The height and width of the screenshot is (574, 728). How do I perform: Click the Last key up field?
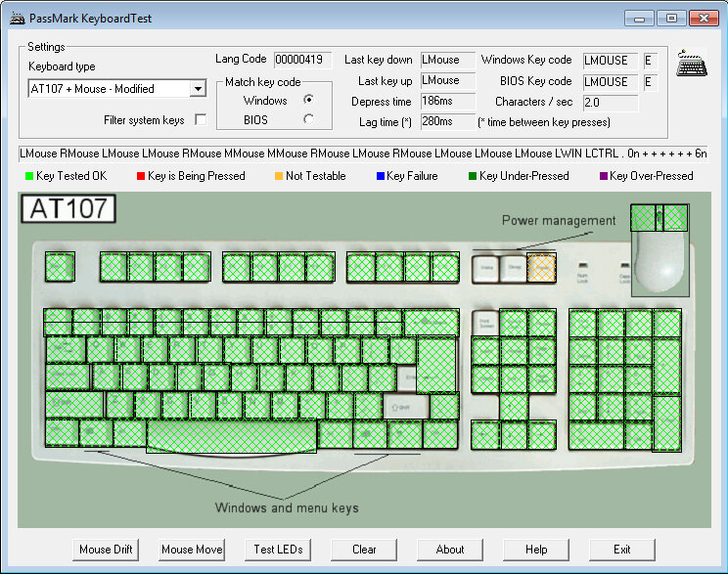point(448,81)
